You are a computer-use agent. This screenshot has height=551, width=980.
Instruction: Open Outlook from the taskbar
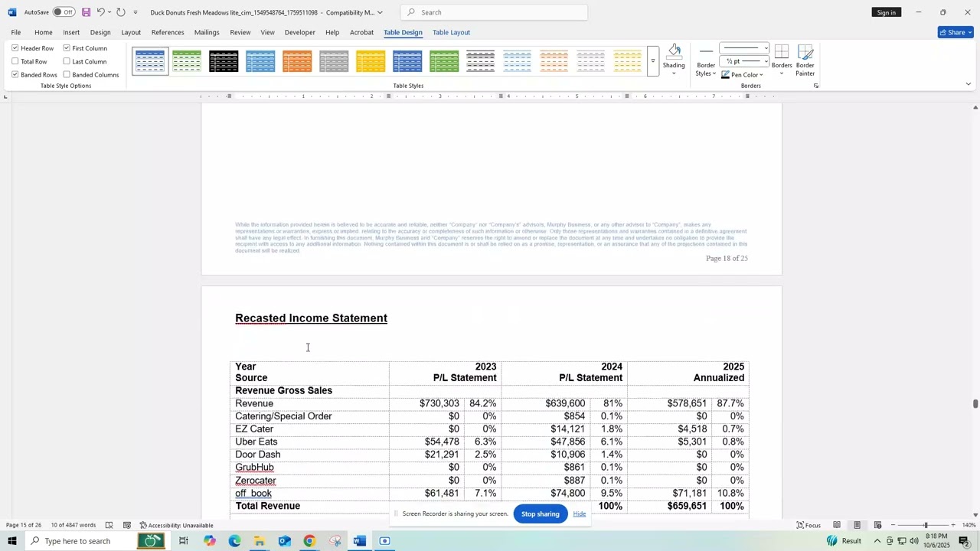pyautogui.click(x=285, y=541)
